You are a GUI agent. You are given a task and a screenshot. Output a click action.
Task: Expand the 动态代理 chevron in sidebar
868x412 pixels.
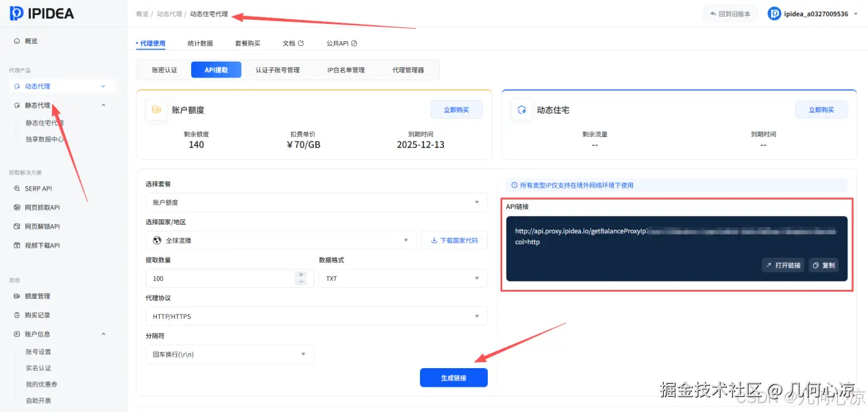103,86
